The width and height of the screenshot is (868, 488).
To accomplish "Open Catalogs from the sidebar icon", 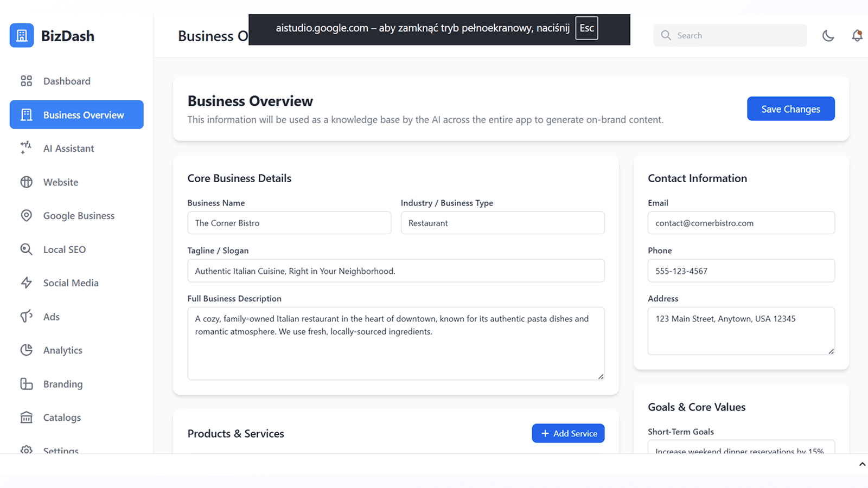I will [26, 417].
